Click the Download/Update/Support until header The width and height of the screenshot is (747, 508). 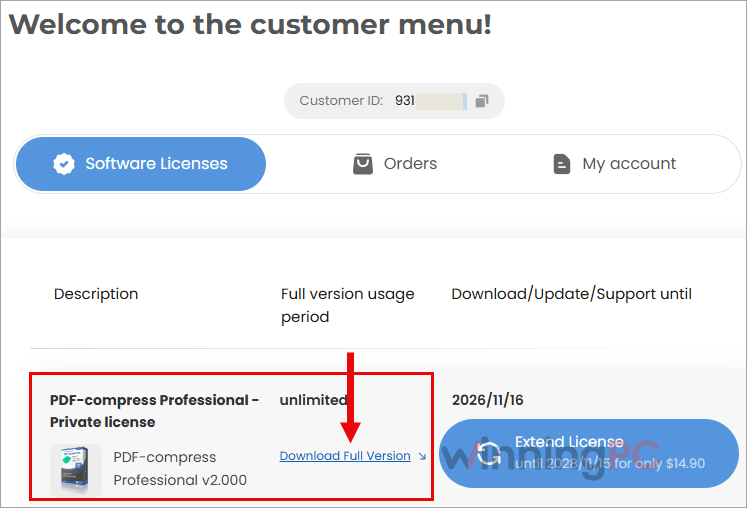[572, 294]
